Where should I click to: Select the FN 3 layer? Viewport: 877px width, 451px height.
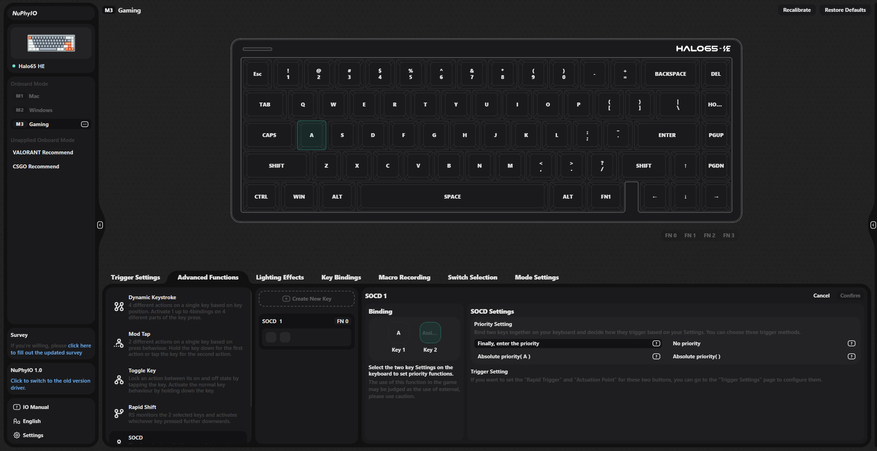click(x=728, y=236)
